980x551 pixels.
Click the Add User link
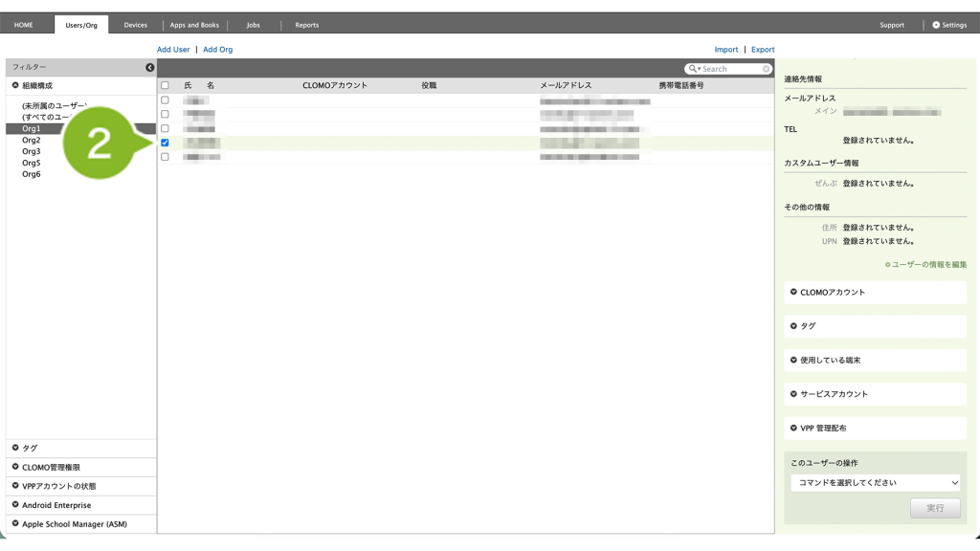tap(173, 50)
